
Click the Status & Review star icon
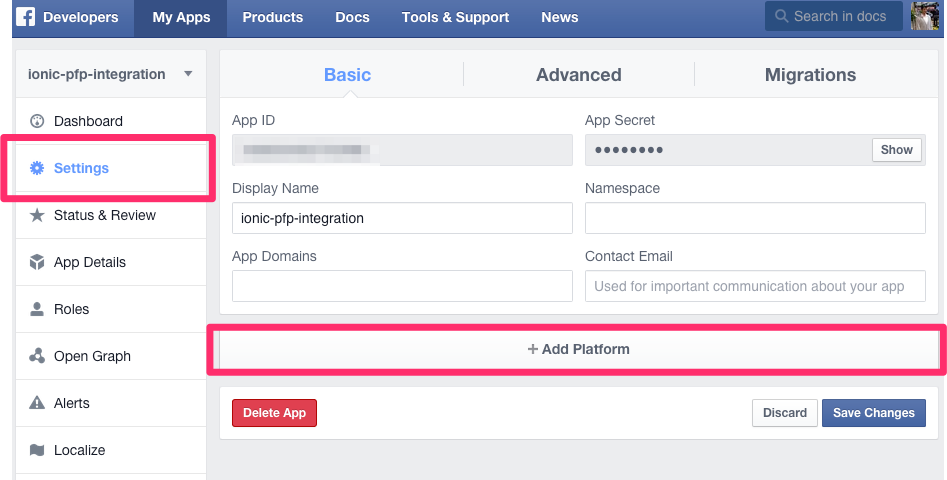pos(37,215)
